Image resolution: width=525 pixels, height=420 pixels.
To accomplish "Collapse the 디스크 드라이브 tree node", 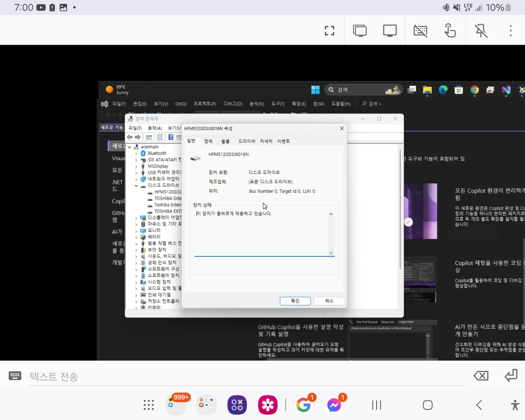I will tap(136, 185).
